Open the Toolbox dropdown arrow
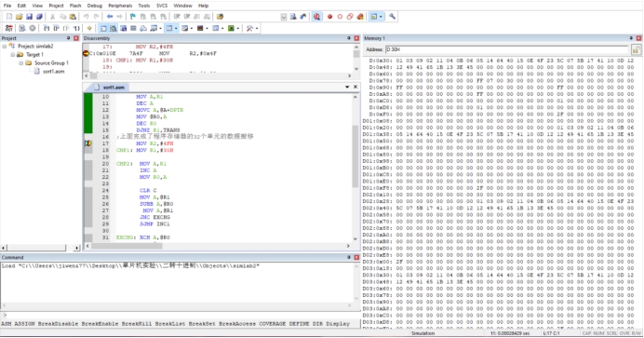The width and height of the screenshot is (644, 338). pos(257,28)
